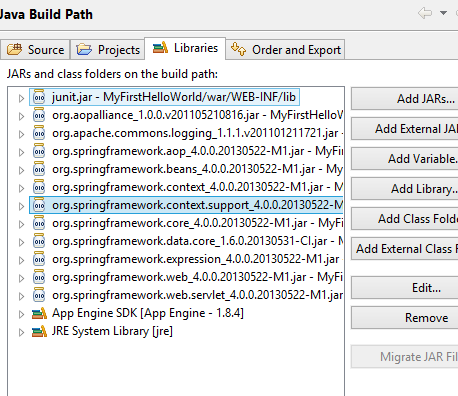Expand the springframework.core jar node
Image resolution: width=458 pixels, height=396 pixels.
pyautogui.click(x=21, y=224)
